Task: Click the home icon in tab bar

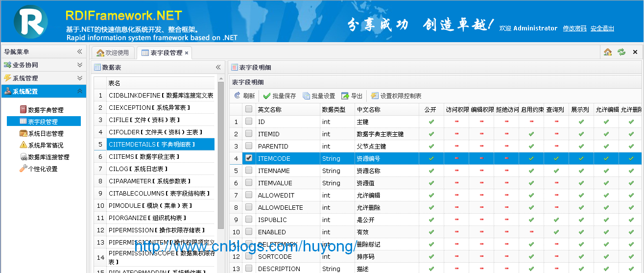Action: tap(608, 52)
